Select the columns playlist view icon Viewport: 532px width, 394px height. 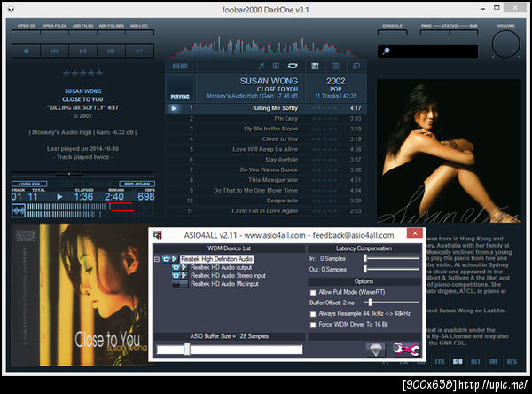pos(315,66)
